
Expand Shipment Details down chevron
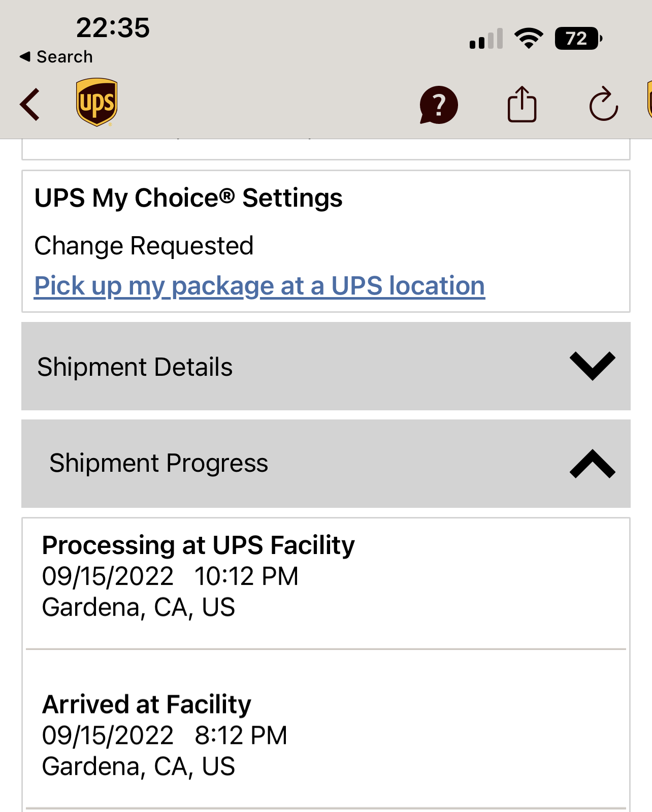click(592, 366)
